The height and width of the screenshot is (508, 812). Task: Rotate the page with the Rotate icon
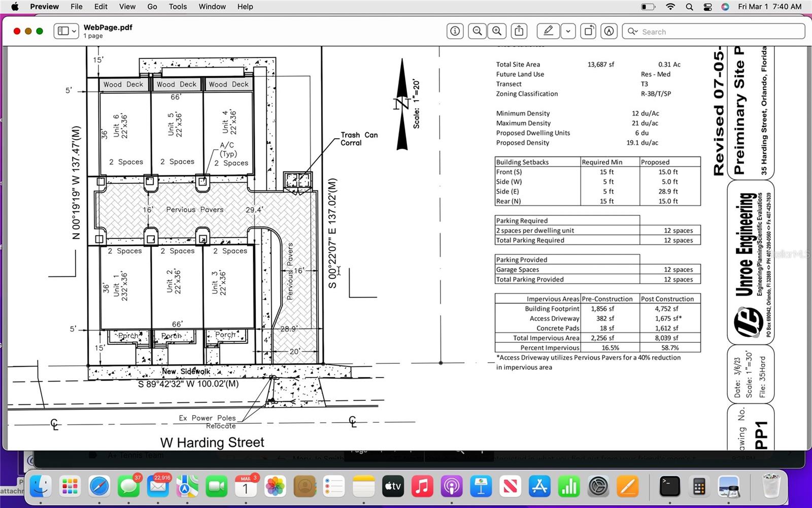[x=588, y=31]
